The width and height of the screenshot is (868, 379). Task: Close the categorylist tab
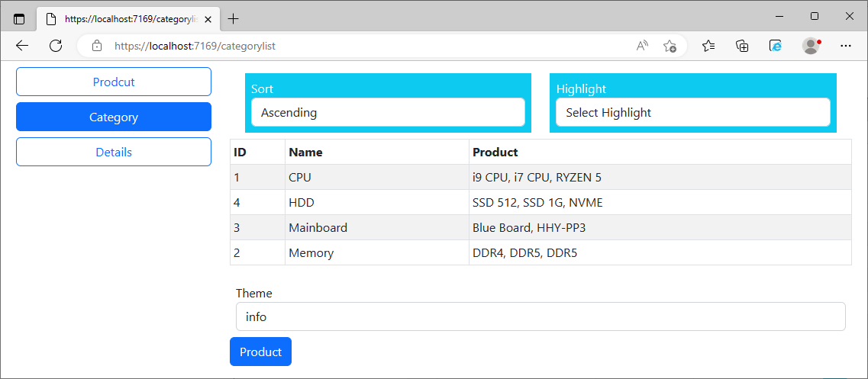click(208, 19)
